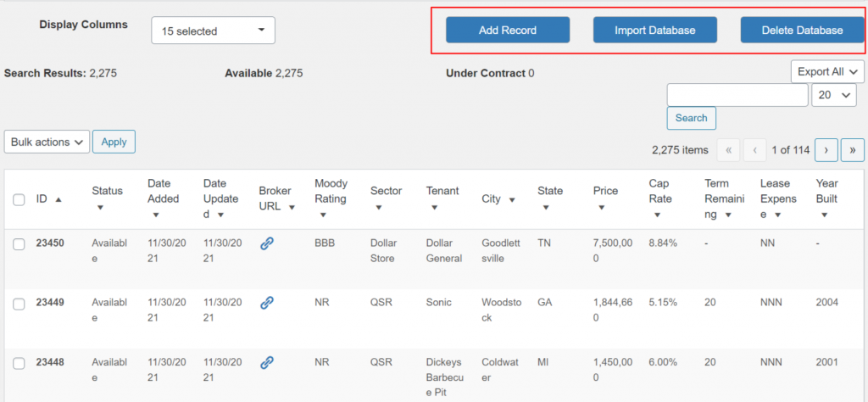
Task: Click year built cell '2004'
Action: tap(827, 302)
